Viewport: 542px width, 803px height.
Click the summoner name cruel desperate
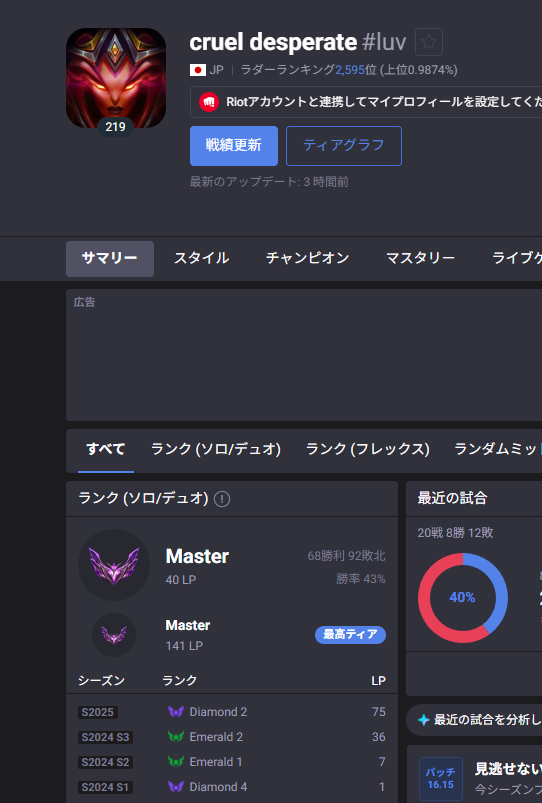(x=273, y=42)
